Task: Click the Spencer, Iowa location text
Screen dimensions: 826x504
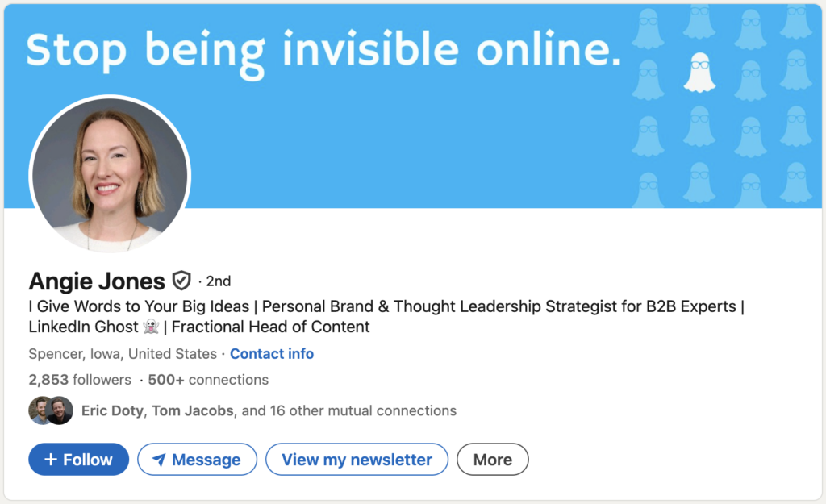Action: (x=123, y=354)
